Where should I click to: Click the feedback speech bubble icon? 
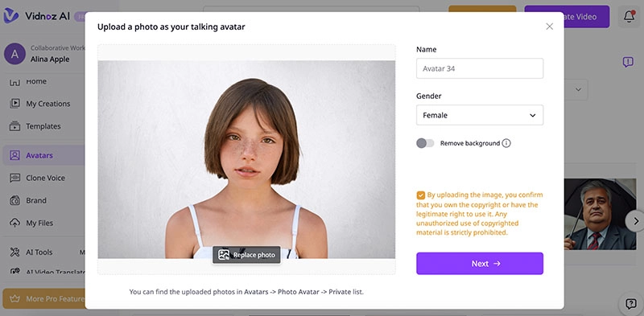pos(628,62)
